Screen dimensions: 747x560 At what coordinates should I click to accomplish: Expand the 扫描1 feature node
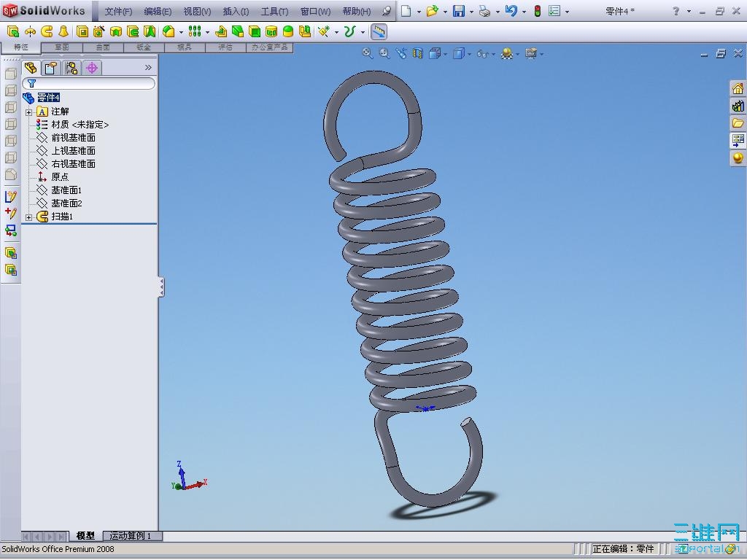tap(29, 217)
